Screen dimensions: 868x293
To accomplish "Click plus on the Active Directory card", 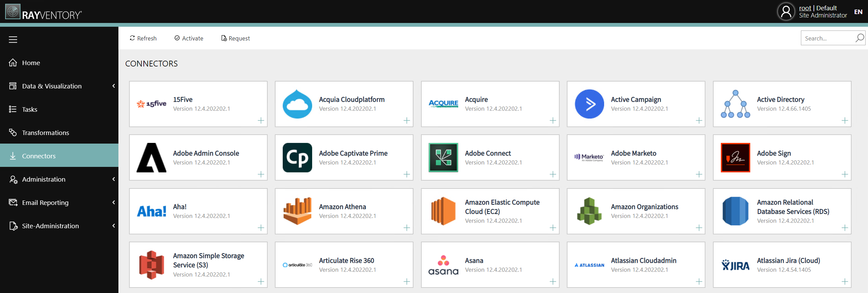I will (x=845, y=121).
